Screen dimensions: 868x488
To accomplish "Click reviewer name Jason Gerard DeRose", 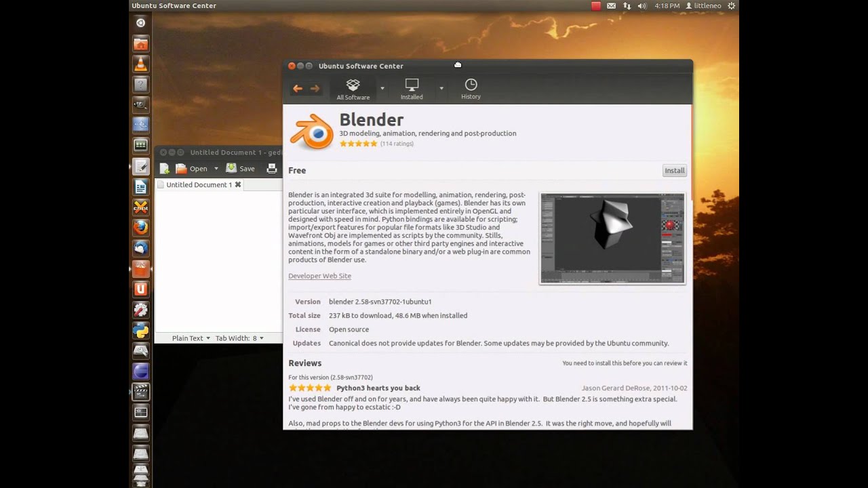I will tap(616, 388).
